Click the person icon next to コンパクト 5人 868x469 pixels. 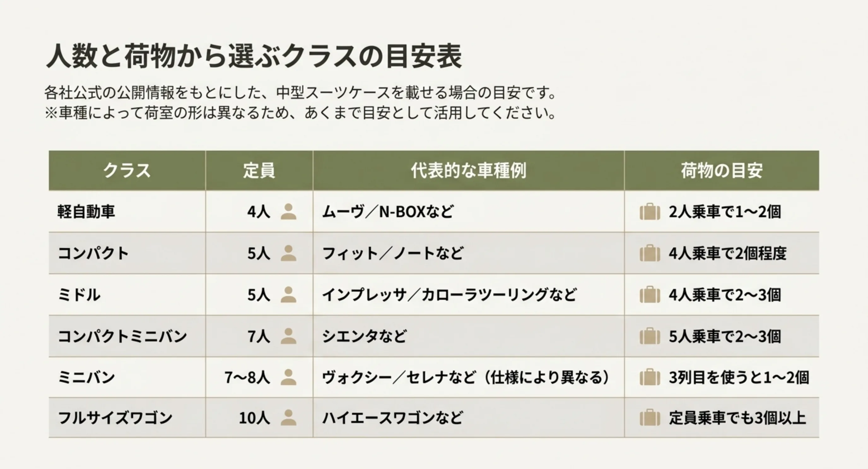pyautogui.click(x=288, y=253)
